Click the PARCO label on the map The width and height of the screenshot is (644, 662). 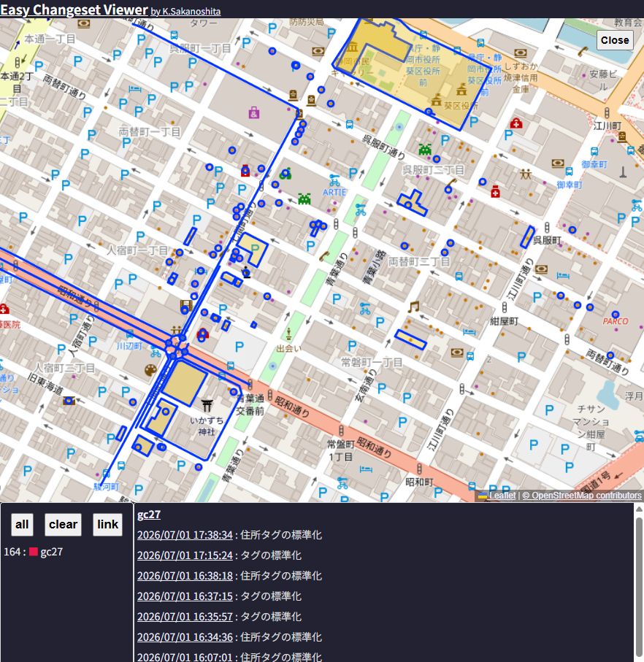[616, 321]
